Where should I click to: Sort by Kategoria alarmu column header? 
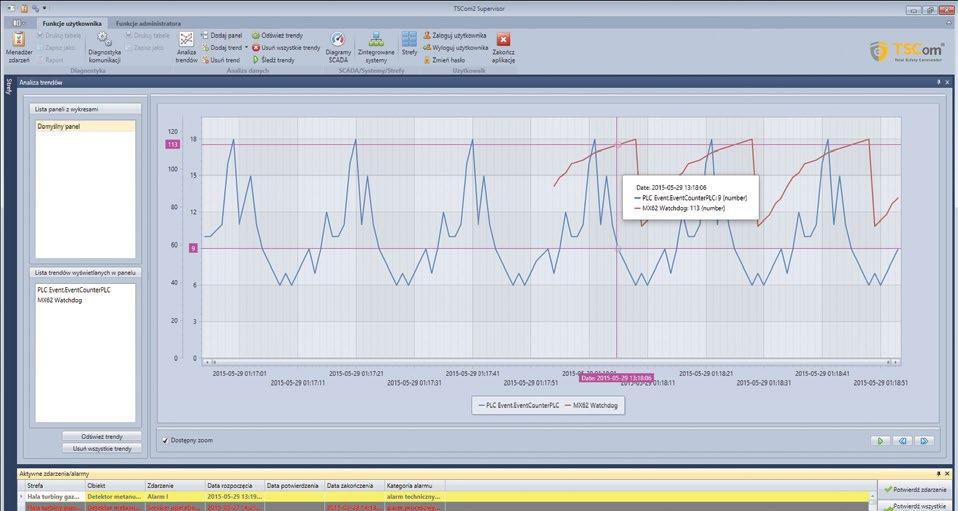pos(414,485)
